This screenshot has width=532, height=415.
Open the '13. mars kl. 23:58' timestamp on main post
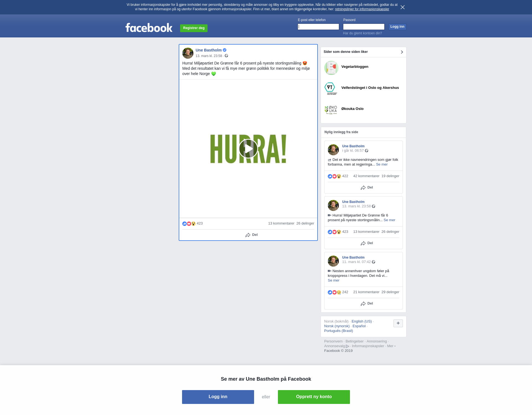209,56
